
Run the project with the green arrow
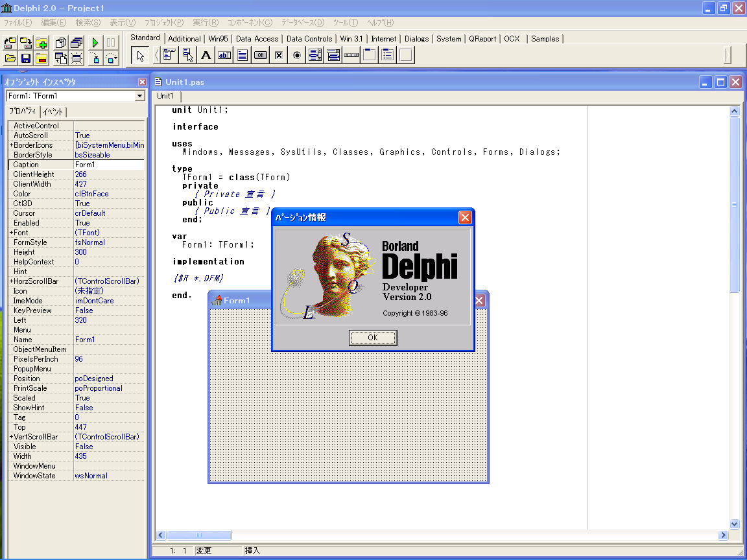(94, 41)
